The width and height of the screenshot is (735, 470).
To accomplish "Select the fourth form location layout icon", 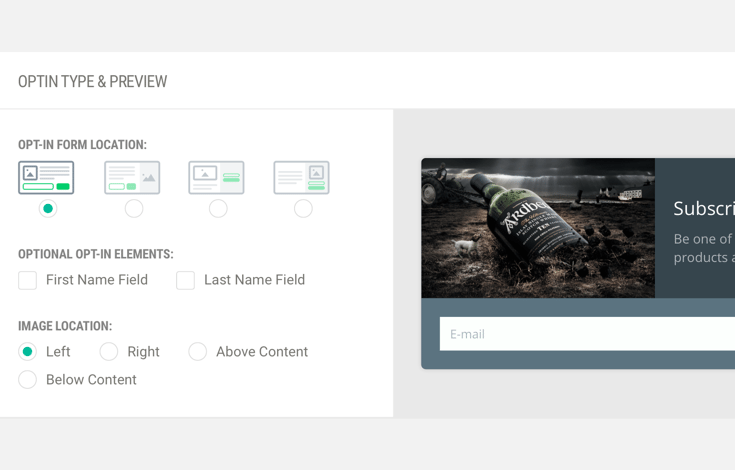I will (x=302, y=177).
